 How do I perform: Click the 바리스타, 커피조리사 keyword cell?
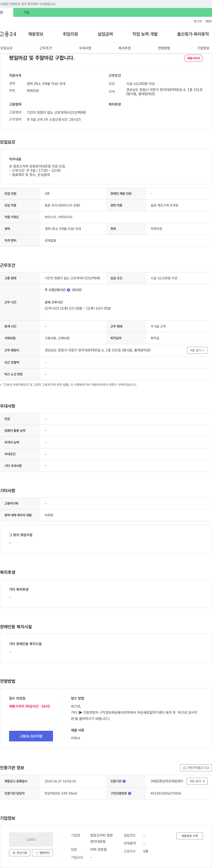[59, 217]
